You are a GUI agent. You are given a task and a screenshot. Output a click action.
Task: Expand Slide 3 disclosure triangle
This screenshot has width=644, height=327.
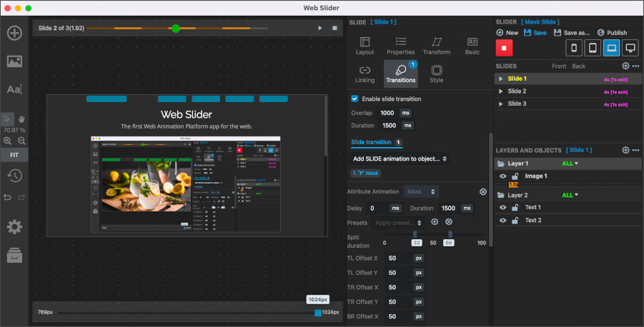[500, 104]
